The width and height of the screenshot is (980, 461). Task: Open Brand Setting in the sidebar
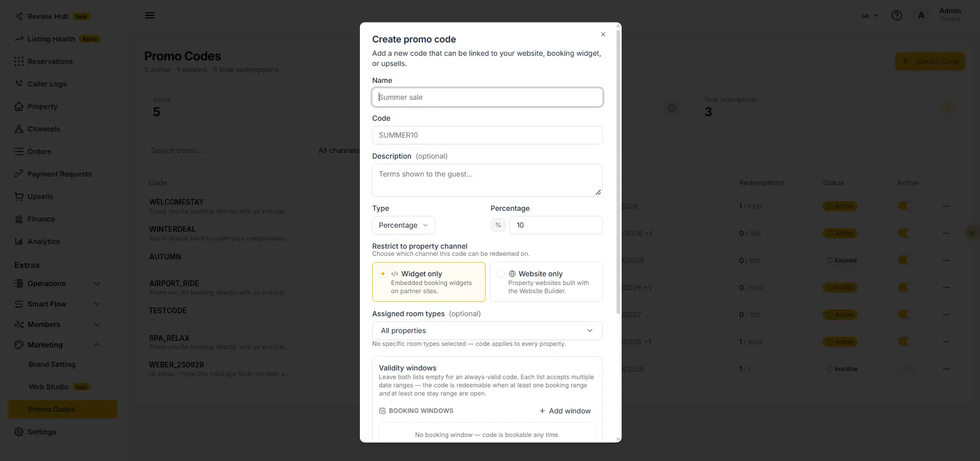(x=52, y=364)
